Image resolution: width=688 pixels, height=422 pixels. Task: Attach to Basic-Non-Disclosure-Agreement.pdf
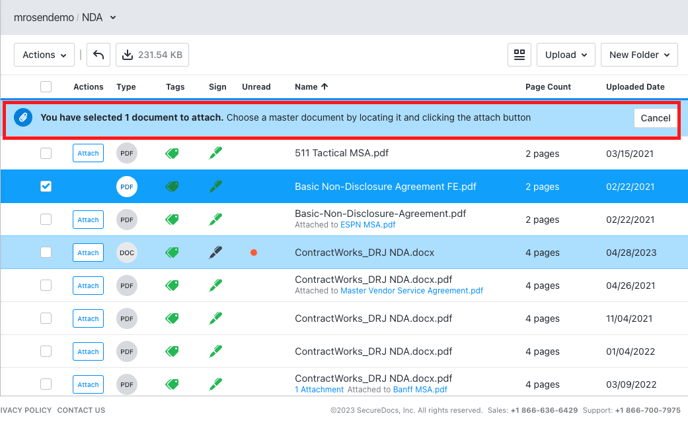88,219
